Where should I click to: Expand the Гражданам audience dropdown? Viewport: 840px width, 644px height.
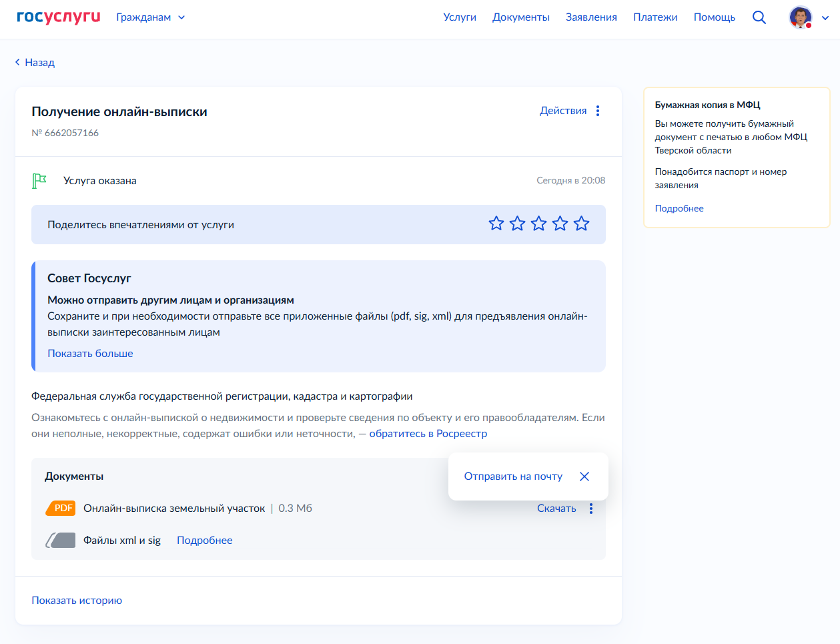[x=151, y=17]
